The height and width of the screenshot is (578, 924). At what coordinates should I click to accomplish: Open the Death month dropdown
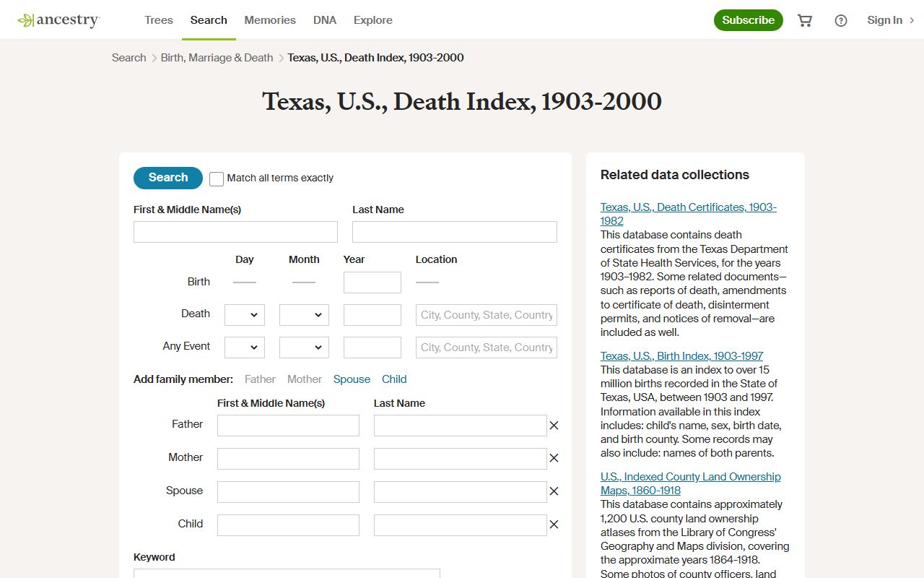304,315
